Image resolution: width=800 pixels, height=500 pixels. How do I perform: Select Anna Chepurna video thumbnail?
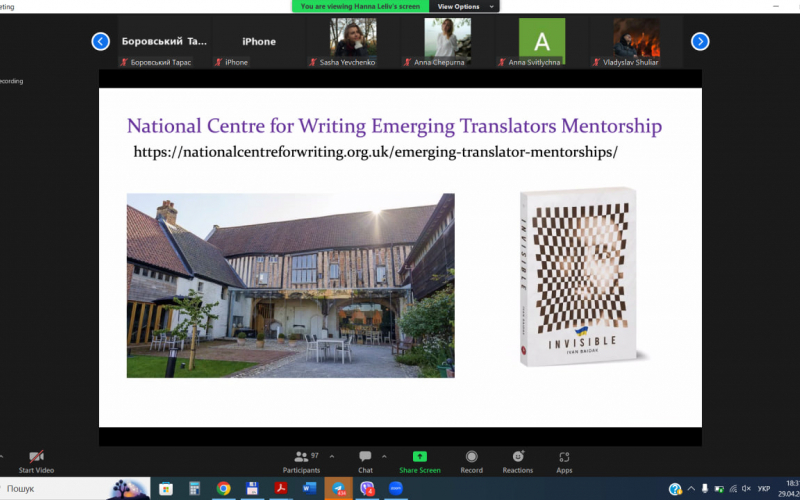(447, 42)
